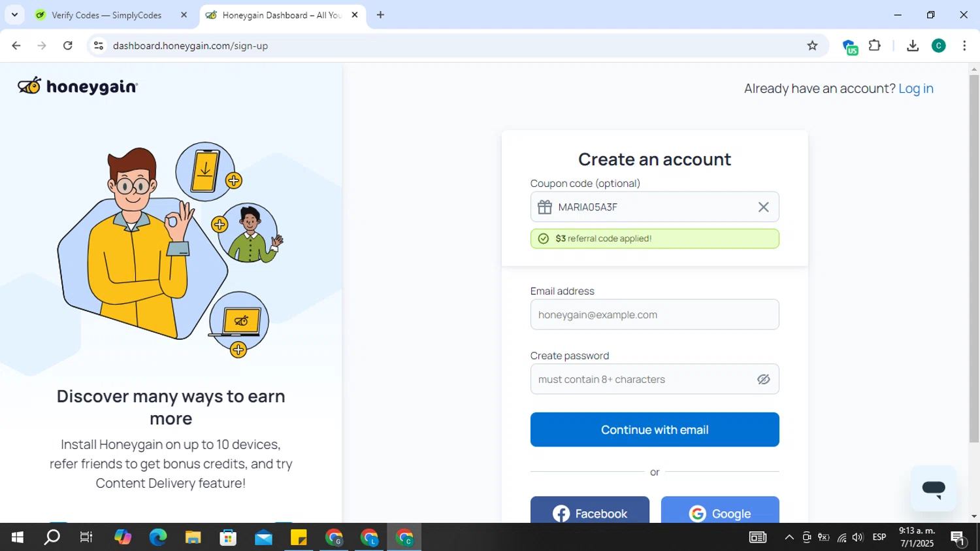This screenshot has height=551, width=980.
Task: Clear the coupon code with X icon
Action: coord(763,207)
